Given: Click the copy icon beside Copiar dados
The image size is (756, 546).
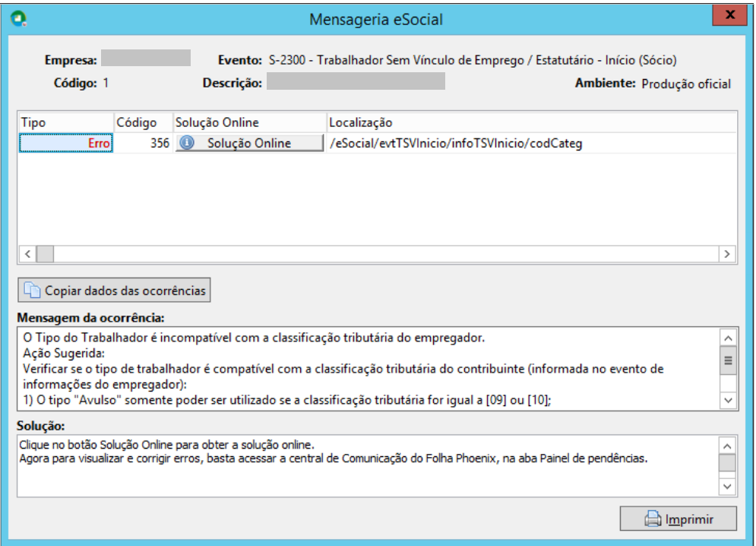Looking at the screenshot, I should pos(33,290).
